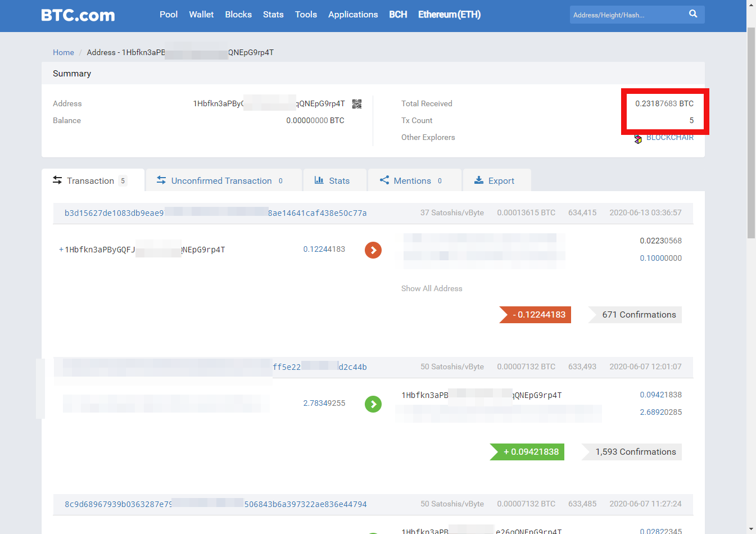756x534 pixels.
Task: Click the -0.12244183 red badge
Action: 535,315
